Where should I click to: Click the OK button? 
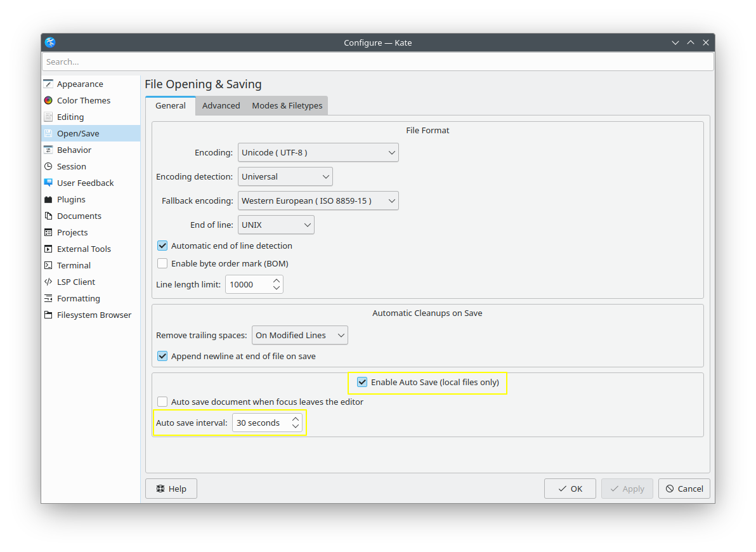pos(570,489)
